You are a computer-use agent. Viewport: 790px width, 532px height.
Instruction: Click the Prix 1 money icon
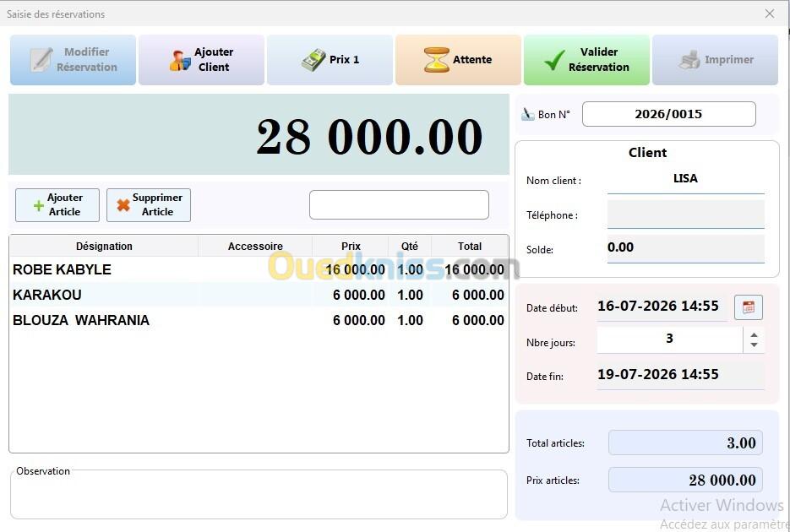pos(313,60)
